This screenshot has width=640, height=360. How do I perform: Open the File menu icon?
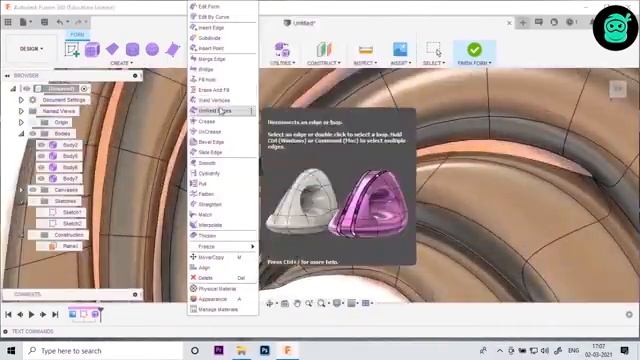tap(24, 22)
